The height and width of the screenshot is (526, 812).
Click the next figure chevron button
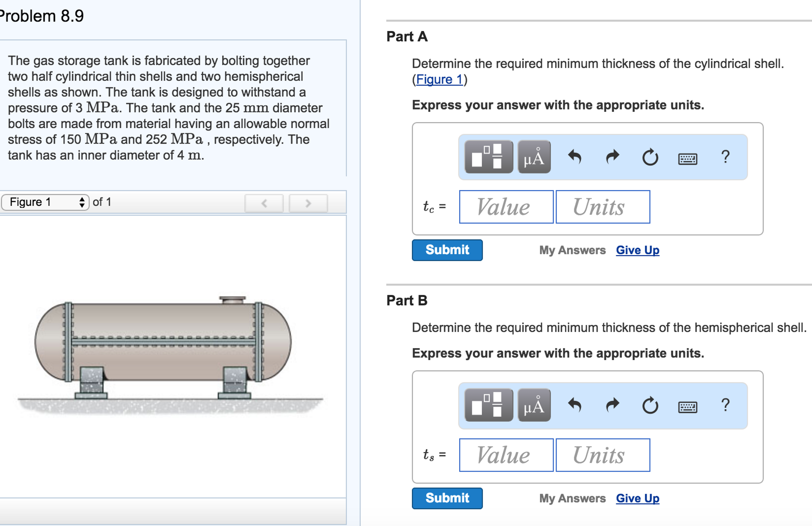308,203
